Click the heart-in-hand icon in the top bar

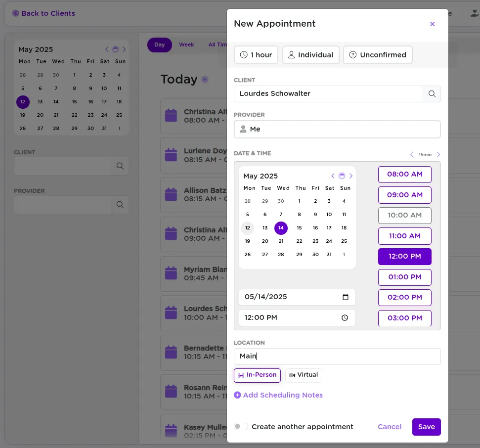pos(474,12)
